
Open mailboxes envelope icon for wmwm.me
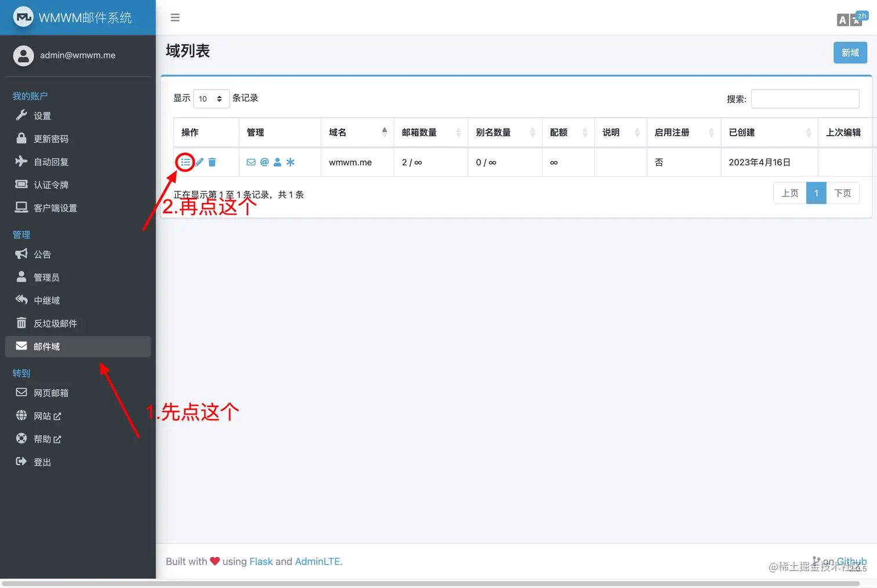tap(251, 162)
